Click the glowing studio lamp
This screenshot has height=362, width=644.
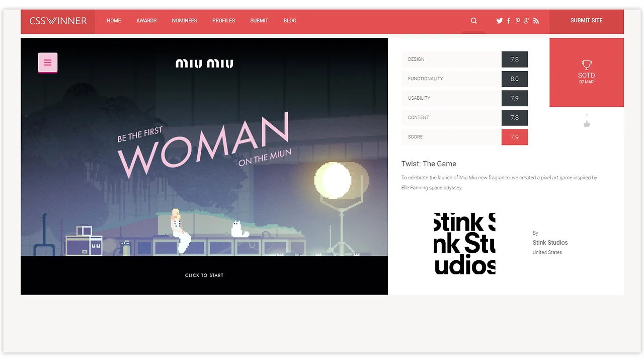click(x=336, y=180)
